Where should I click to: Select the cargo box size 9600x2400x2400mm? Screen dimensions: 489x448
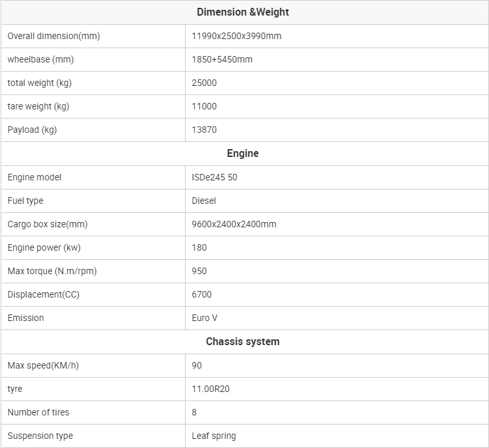[234, 224]
